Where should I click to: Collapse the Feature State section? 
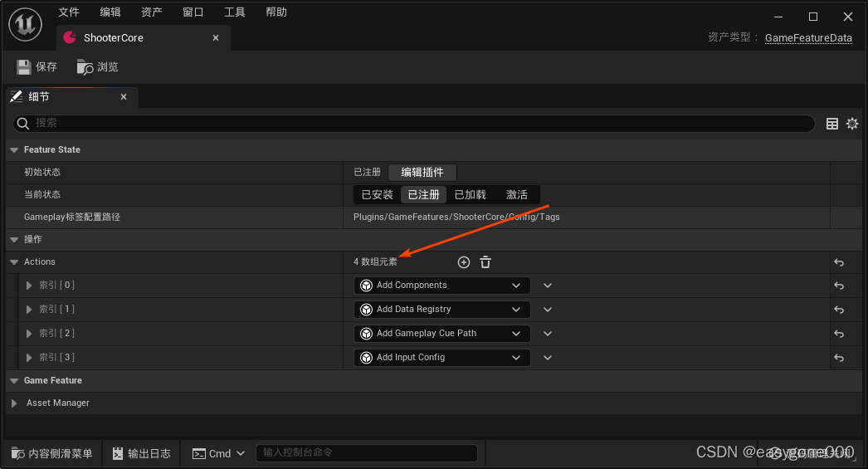[14, 150]
